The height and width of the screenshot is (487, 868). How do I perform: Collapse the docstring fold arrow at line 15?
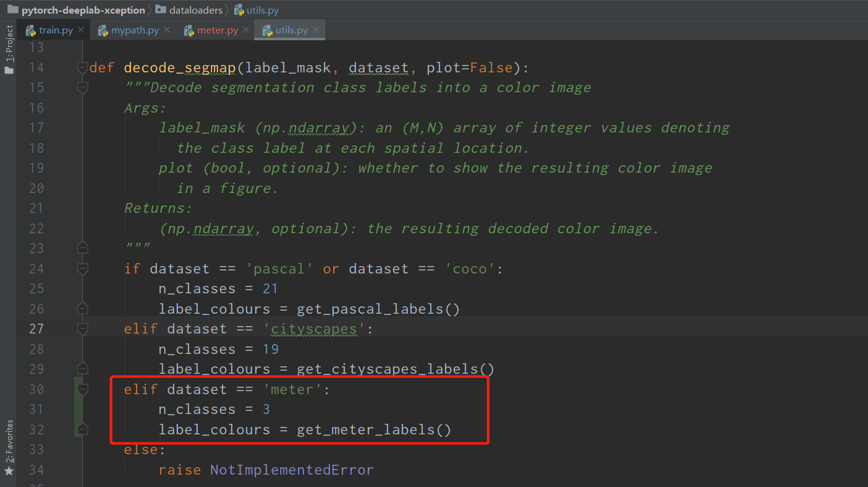tap(82, 87)
